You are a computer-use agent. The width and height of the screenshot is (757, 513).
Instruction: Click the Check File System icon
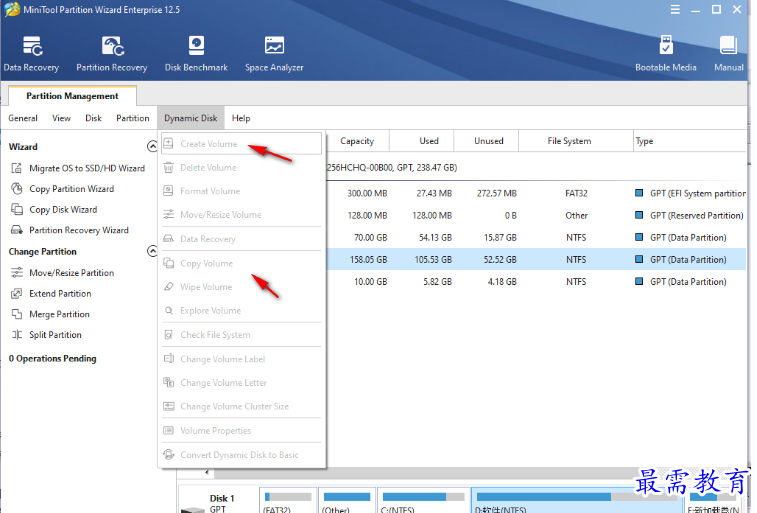(x=168, y=334)
